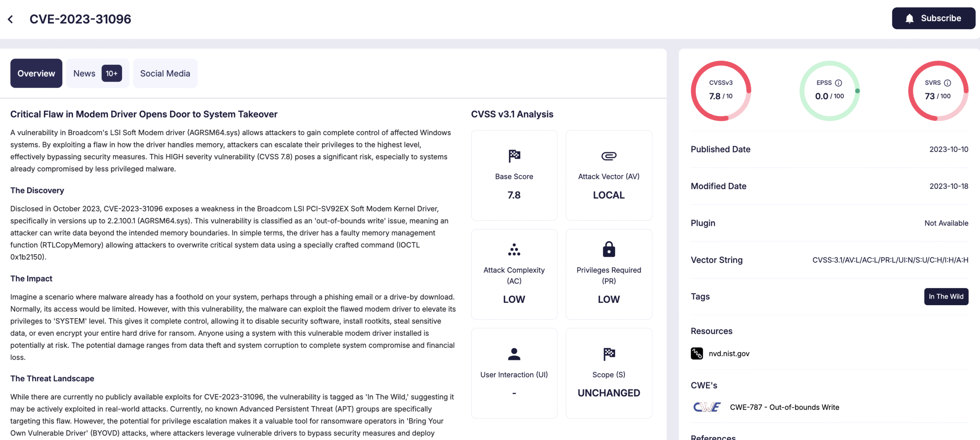Click the User Interaction (UI) label
980x440 pixels.
pyautogui.click(x=514, y=375)
